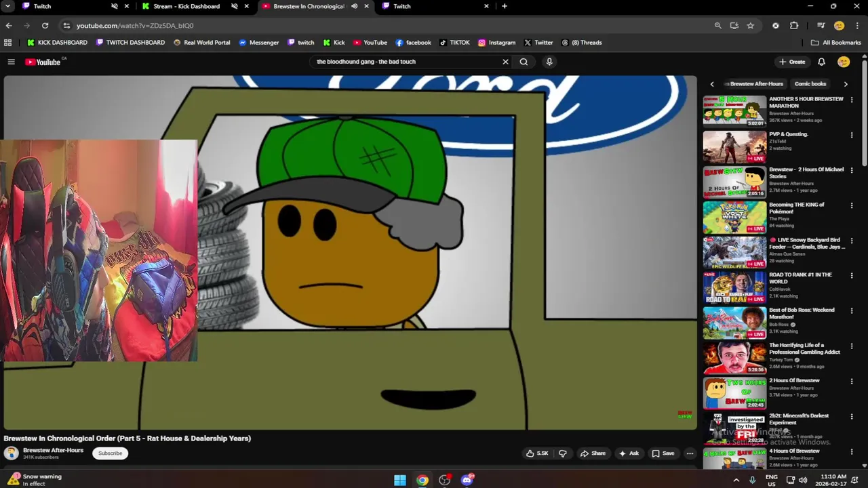Image resolution: width=868 pixels, height=488 pixels.
Task: Toggle system volume speaker icon
Action: pyautogui.click(x=803, y=480)
